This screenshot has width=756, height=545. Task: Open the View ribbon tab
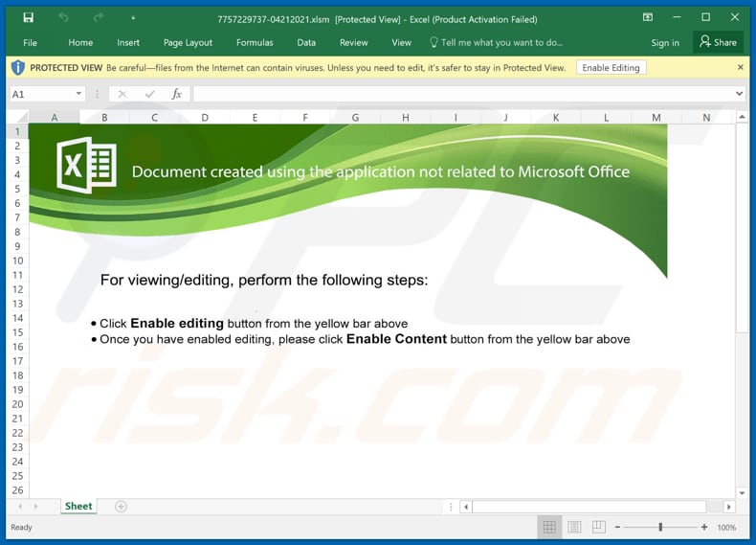pos(401,42)
